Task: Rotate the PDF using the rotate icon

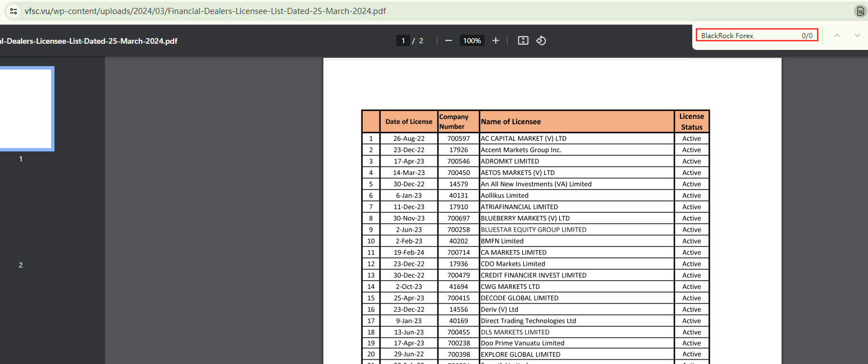Action: pyautogui.click(x=541, y=40)
